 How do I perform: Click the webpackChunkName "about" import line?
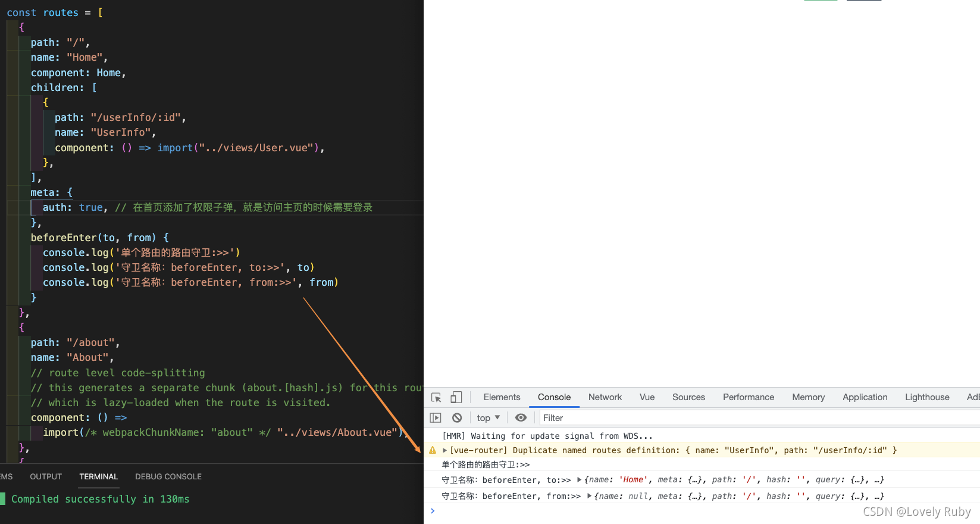coord(226,432)
